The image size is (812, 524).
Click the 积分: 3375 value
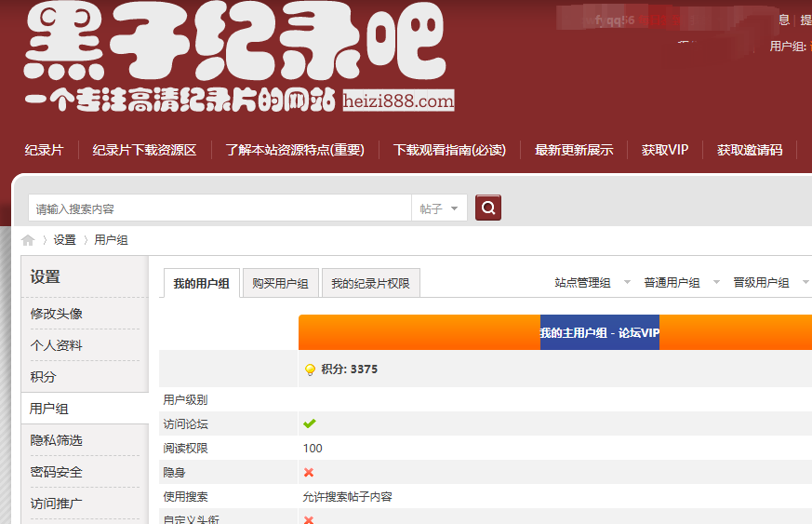[349, 369]
